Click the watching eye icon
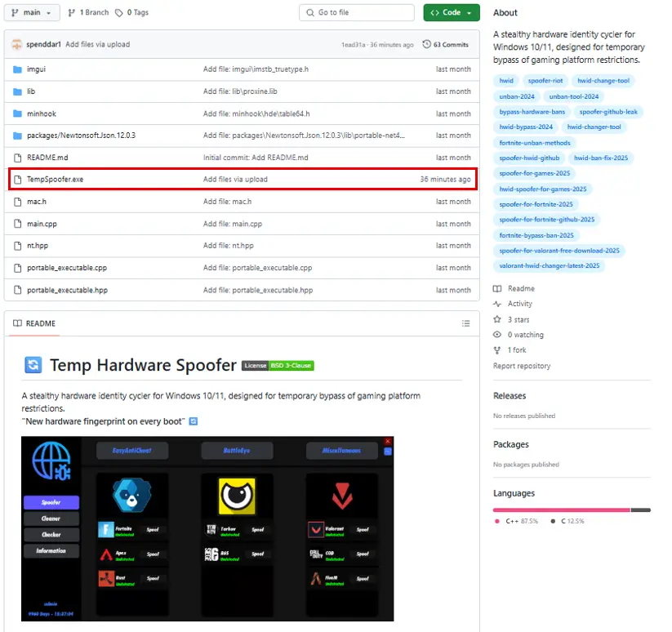 pyautogui.click(x=497, y=335)
